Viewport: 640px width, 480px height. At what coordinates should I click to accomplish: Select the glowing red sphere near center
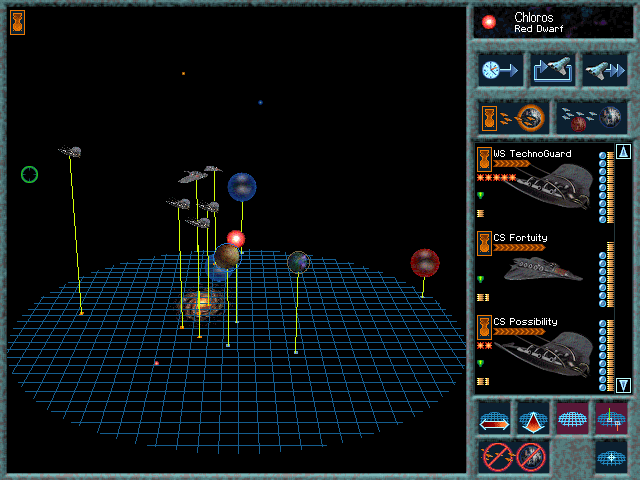pyautogui.click(x=236, y=239)
